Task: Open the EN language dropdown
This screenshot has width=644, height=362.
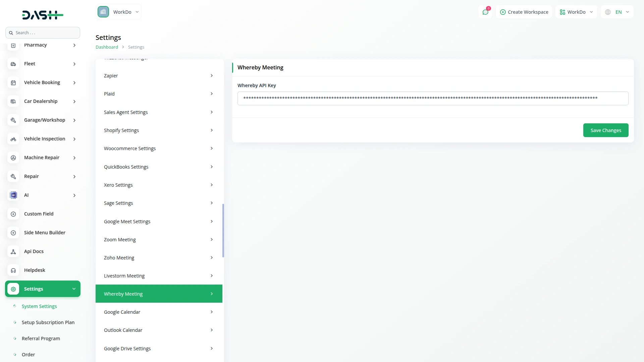Action: point(617,12)
